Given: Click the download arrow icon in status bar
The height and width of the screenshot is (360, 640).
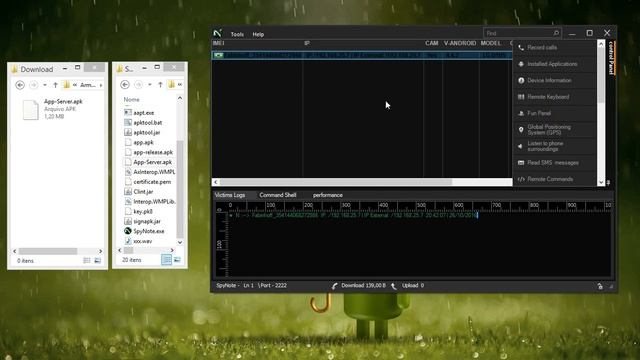Looking at the screenshot, I should point(334,286).
